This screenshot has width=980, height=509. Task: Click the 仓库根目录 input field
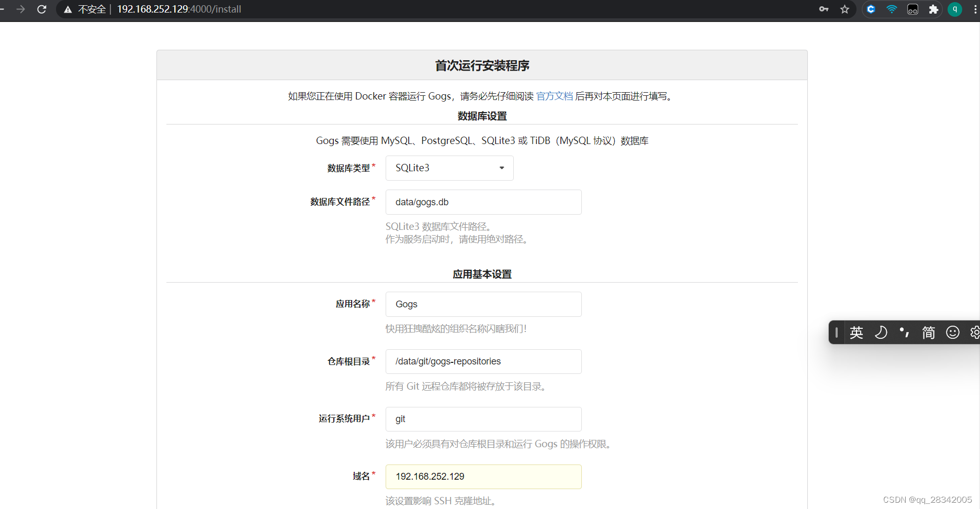(483, 361)
